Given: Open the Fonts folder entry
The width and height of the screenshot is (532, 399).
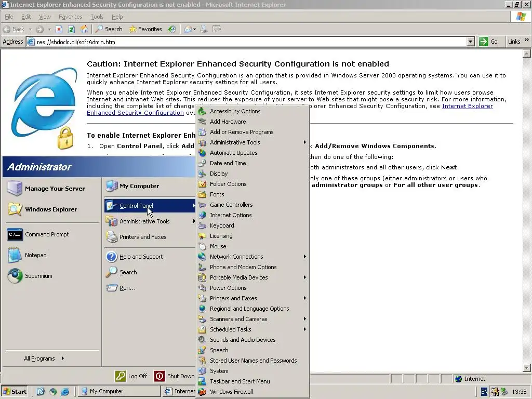Looking at the screenshot, I should [253, 194].
